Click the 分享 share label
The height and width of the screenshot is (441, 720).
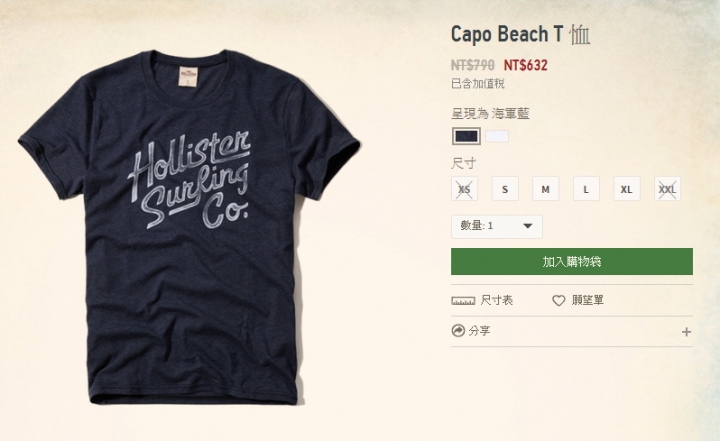pos(479,331)
